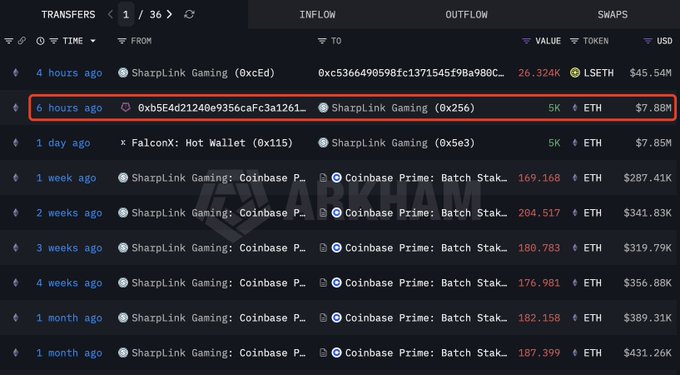Click the FalconX logo icon
680x375 pixels.
(123, 143)
